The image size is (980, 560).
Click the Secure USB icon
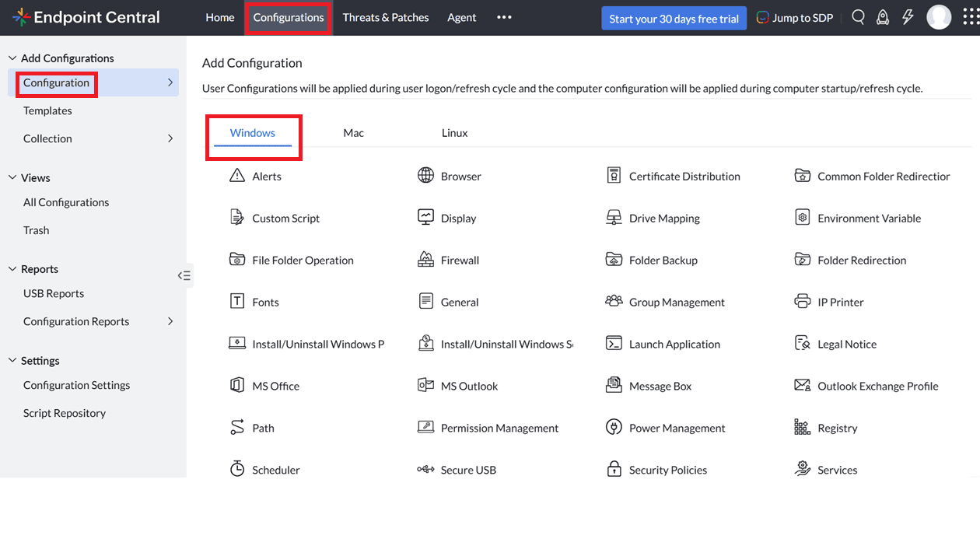coord(425,470)
